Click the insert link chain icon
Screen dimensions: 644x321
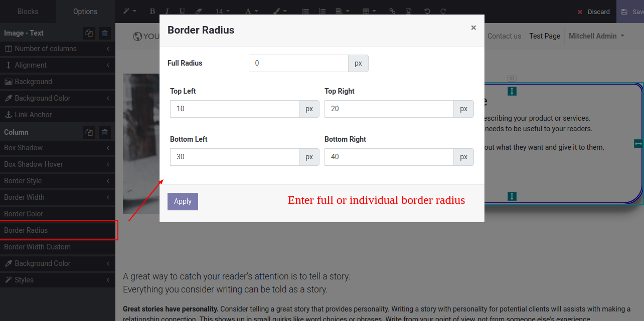tap(392, 11)
